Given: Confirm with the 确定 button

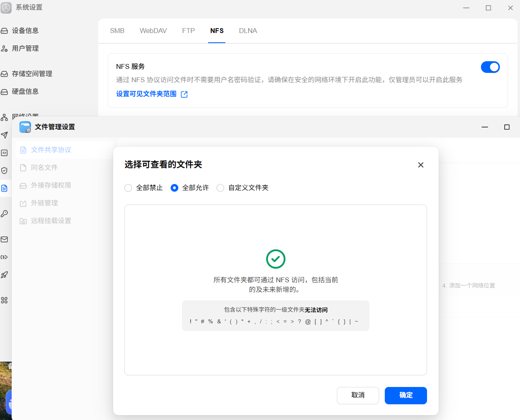Looking at the screenshot, I should pyautogui.click(x=406, y=395).
